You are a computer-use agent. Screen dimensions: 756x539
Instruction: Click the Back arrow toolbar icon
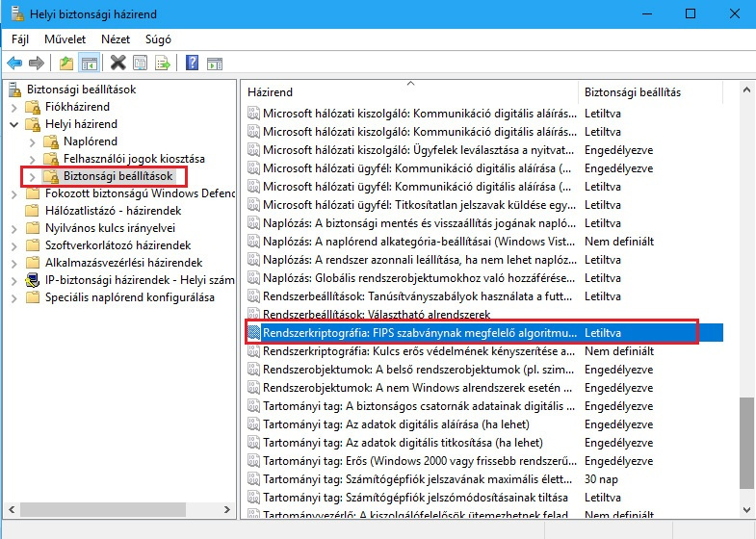pos(14,64)
